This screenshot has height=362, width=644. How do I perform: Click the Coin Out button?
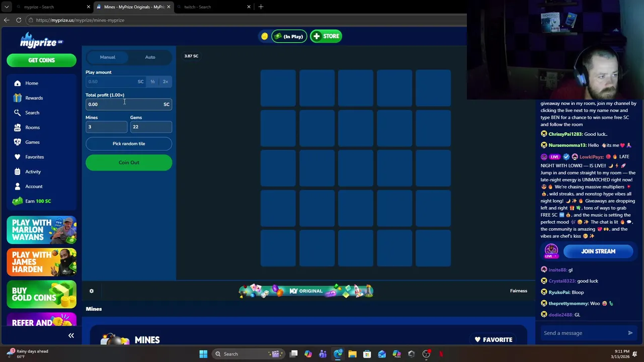tap(129, 162)
